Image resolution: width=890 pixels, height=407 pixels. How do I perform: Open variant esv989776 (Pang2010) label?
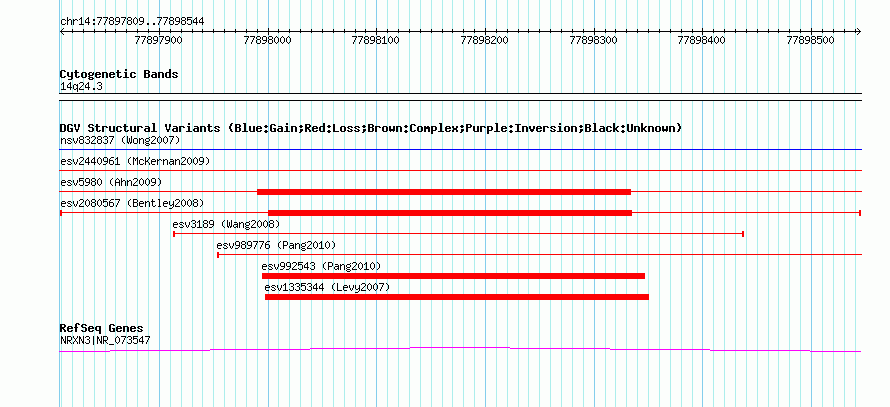click(x=276, y=245)
